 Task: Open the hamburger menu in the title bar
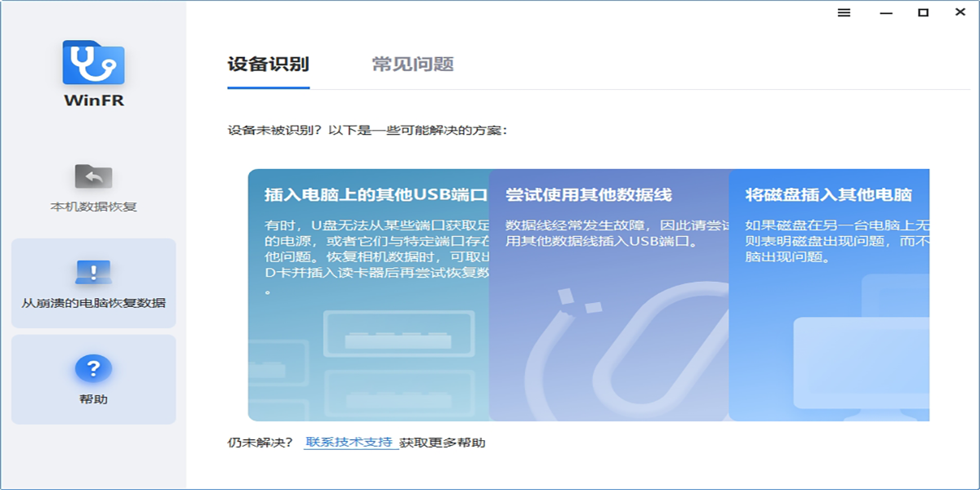(x=844, y=13)
